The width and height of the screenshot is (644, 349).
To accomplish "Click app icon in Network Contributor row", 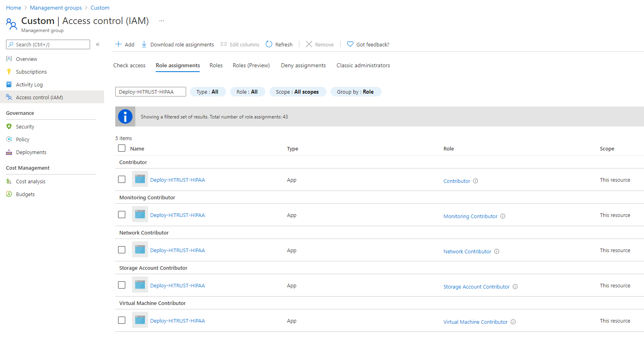I will 140,249.
